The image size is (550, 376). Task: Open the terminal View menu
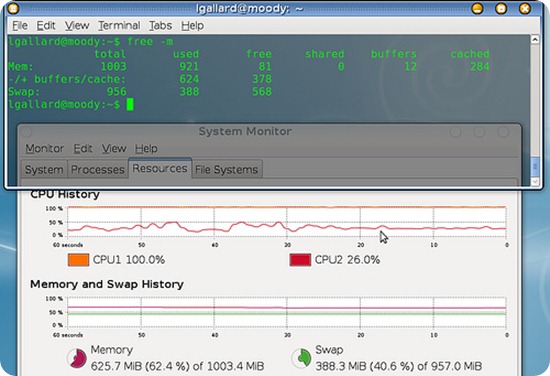pyautogui.click(x=77, y=26)
